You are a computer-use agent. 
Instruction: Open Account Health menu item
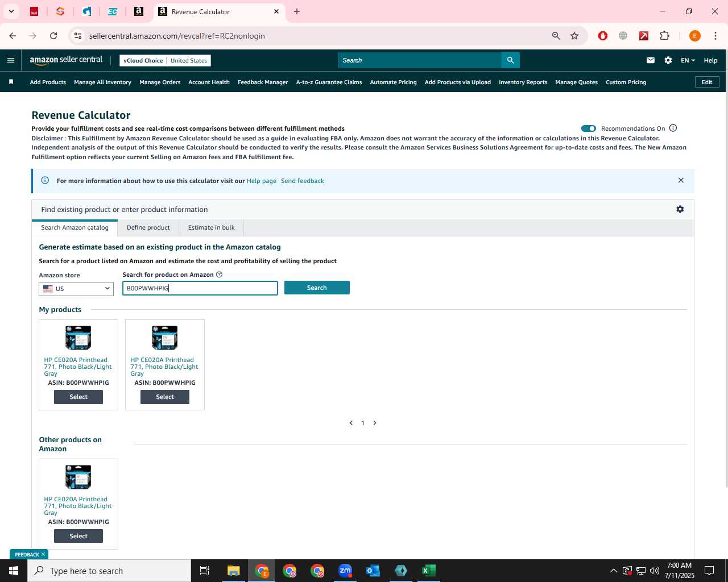[209, 82]
